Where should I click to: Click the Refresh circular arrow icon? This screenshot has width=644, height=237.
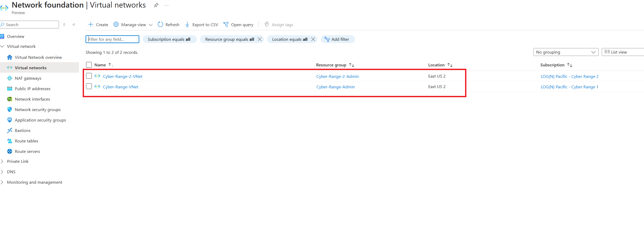pos(160,24)
